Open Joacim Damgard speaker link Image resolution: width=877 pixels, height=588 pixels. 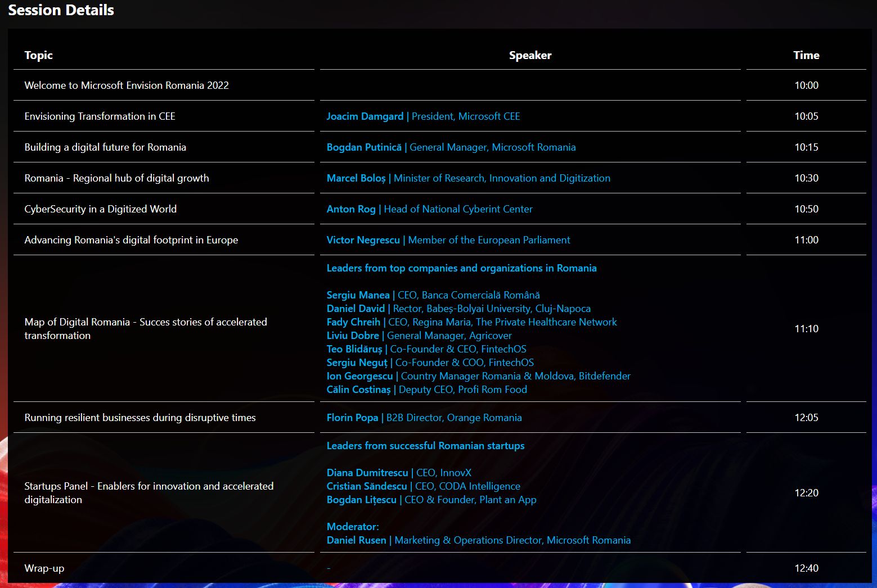[423, 116]
